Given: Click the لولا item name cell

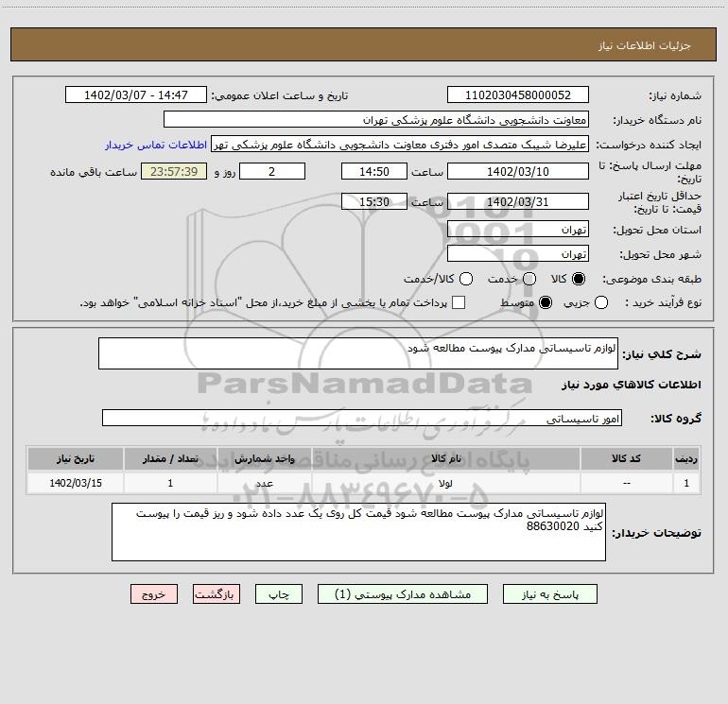Looking at the screenshot, I should tap(445, 483).
